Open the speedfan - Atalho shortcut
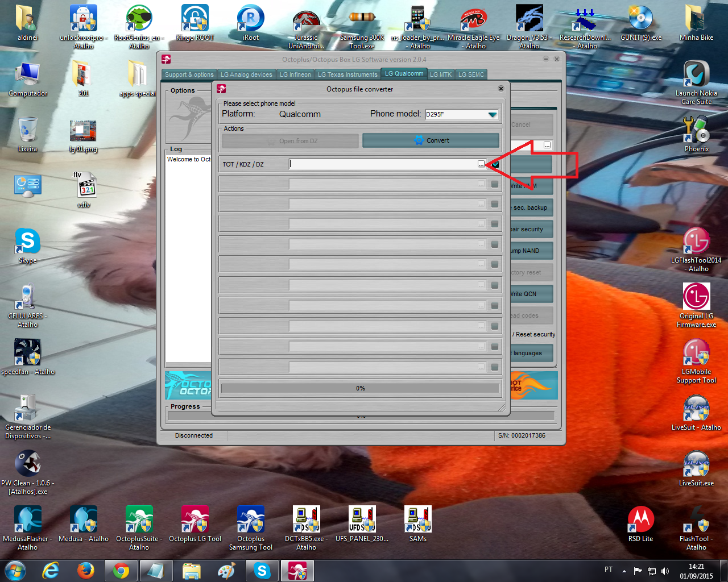This screenshot has height=582, width=728. click(28, 356)
